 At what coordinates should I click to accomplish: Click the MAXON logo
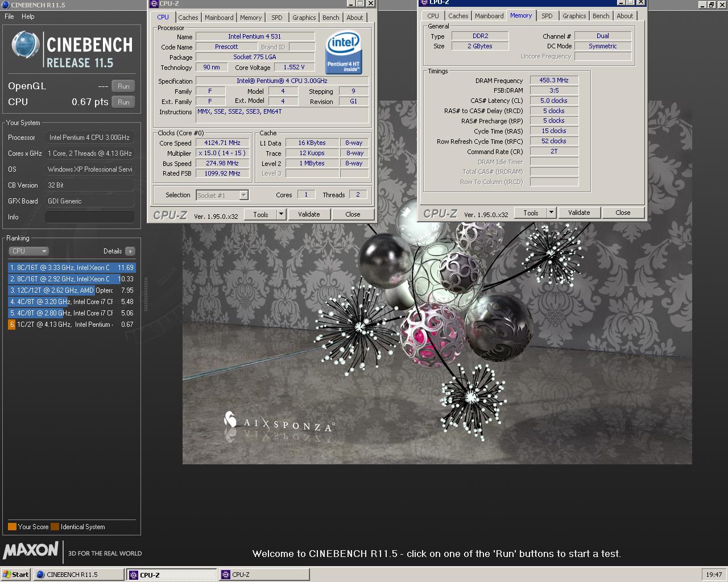coord(31,550)
